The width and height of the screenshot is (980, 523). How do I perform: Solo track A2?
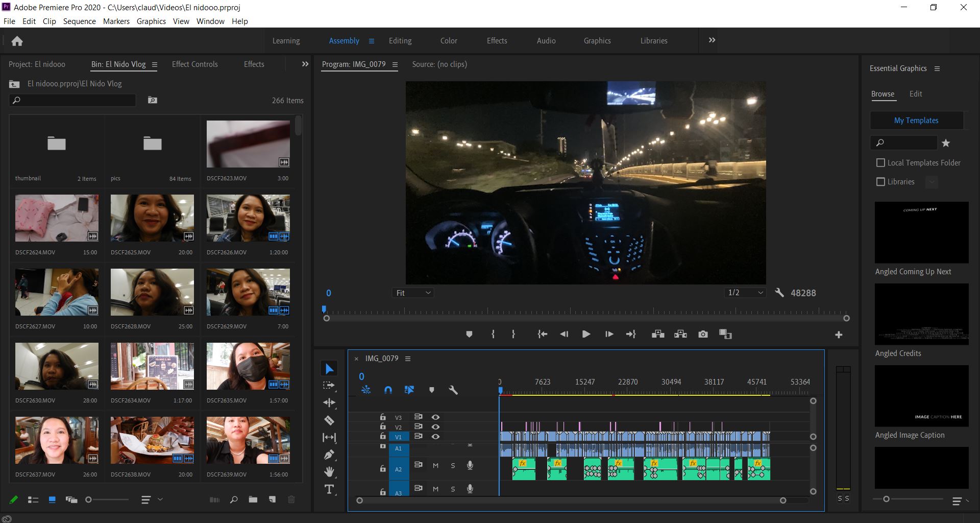(453, 465)
